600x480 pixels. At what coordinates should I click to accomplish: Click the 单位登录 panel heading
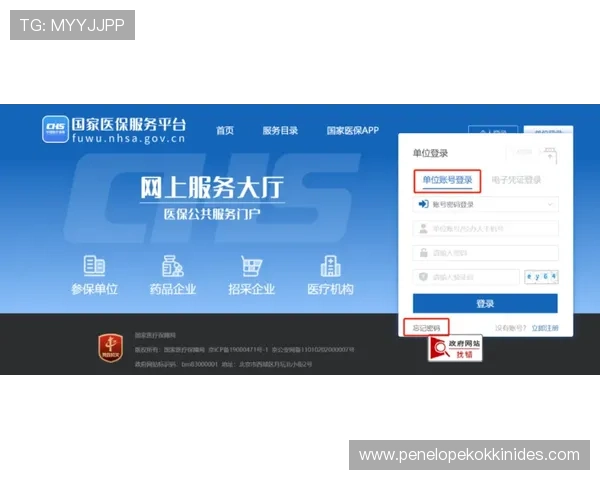[x=430, y=153]
